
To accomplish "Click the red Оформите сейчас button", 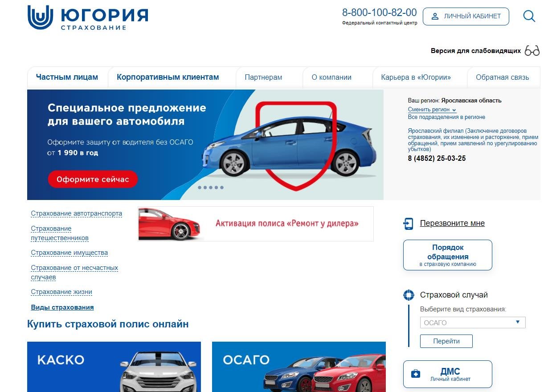I will click(93, 180).
